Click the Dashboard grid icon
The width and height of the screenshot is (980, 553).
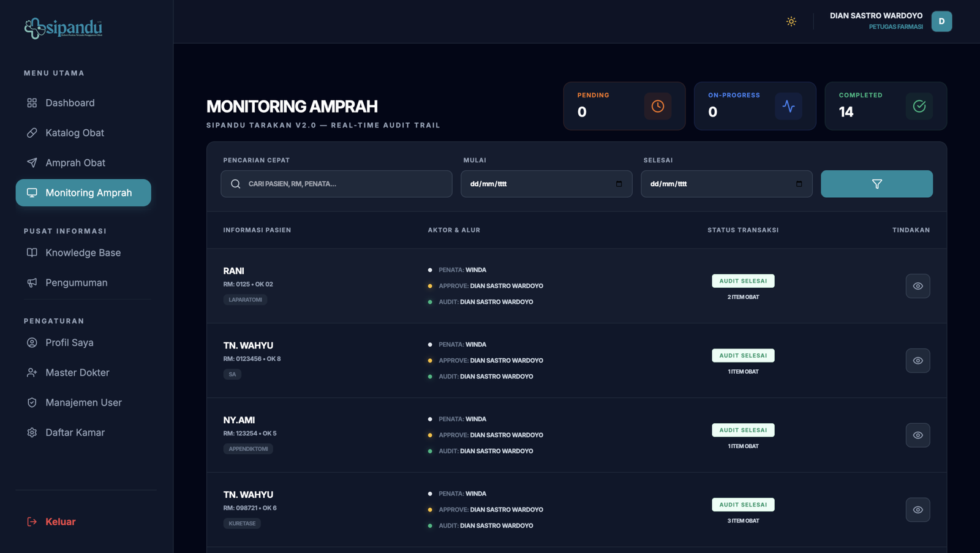coord(32,103)
